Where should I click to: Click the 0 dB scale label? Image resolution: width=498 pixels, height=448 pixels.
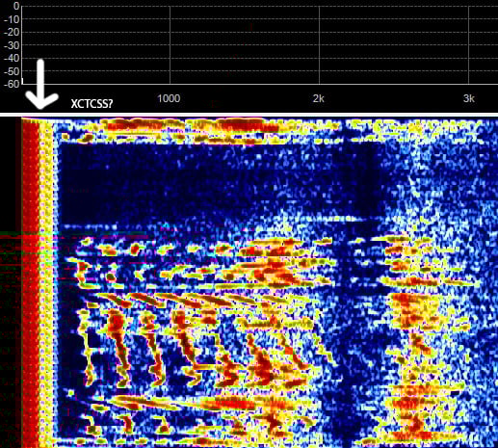(15, 6)
